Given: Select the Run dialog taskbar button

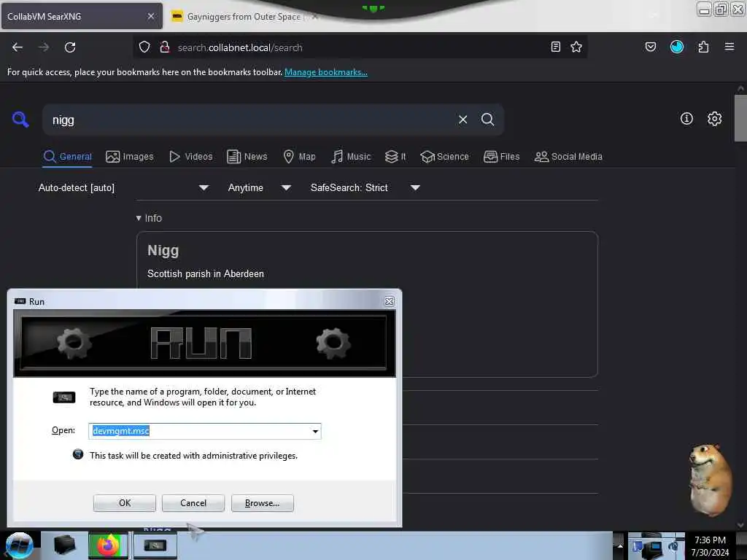Looking at the screenshot, I should coord(155,545).
